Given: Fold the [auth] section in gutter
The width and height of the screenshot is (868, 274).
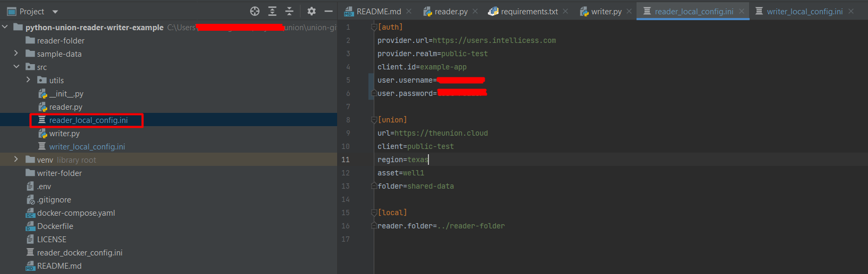Looking at the screenshot, I should coord(374,27).
